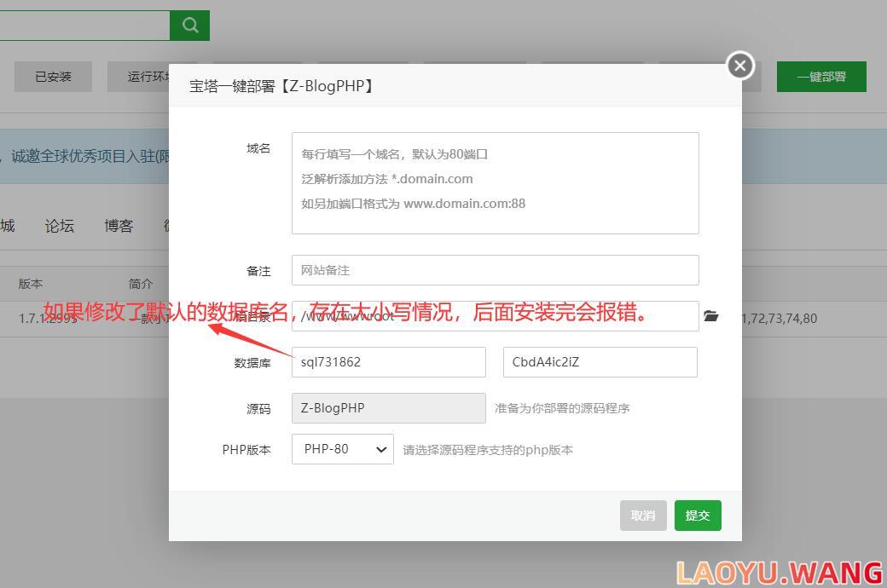Image resolution: width=887 pixels, height=588 pixels.
Task: Close the 宝塔一键部署 dialog
Action: click(739, 65)
